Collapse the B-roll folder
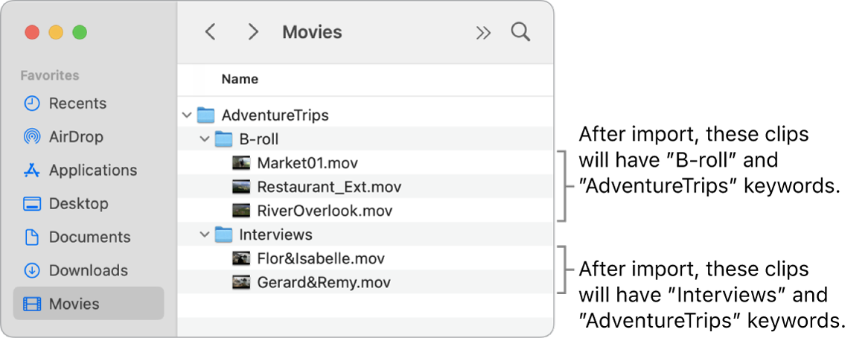 pos(204,138)
